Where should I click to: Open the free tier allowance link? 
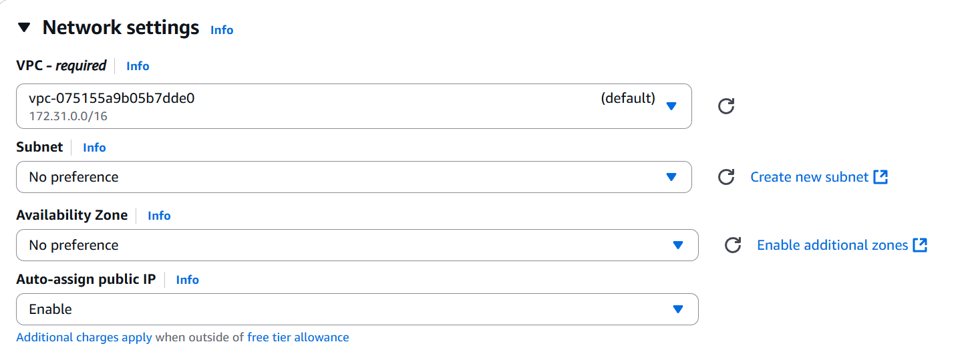298,337
